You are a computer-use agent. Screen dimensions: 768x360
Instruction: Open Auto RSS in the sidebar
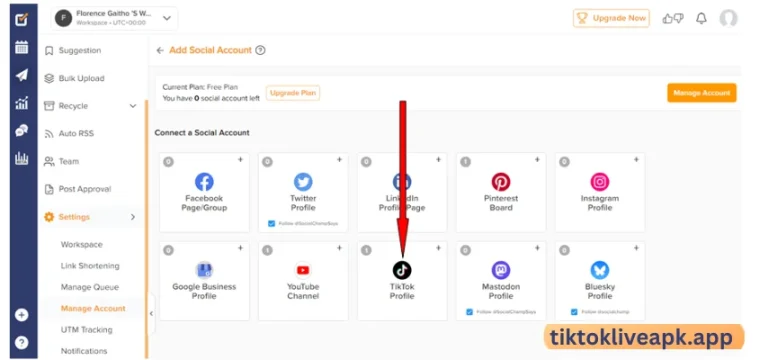point(76,133)
